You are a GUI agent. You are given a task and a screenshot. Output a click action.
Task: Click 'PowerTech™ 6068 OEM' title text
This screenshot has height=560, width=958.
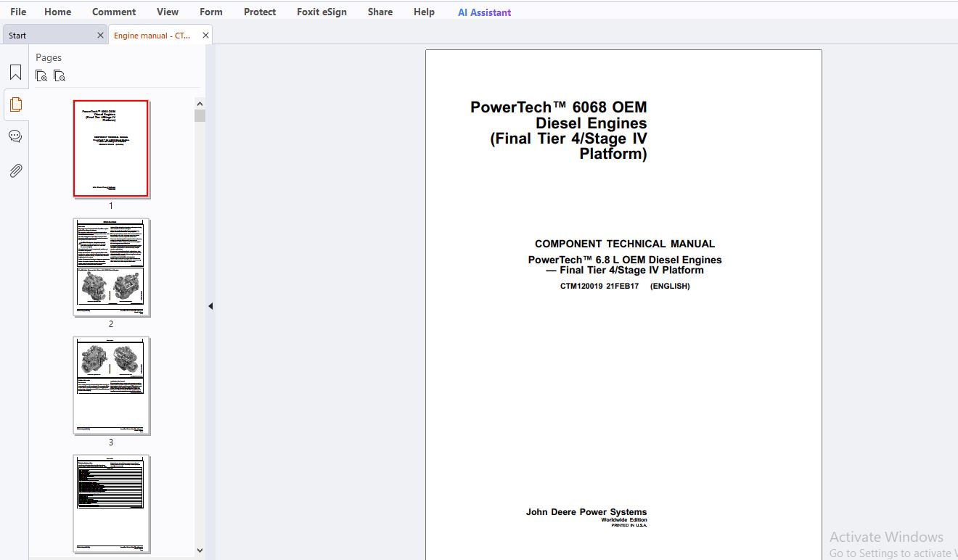coord(558,107)
